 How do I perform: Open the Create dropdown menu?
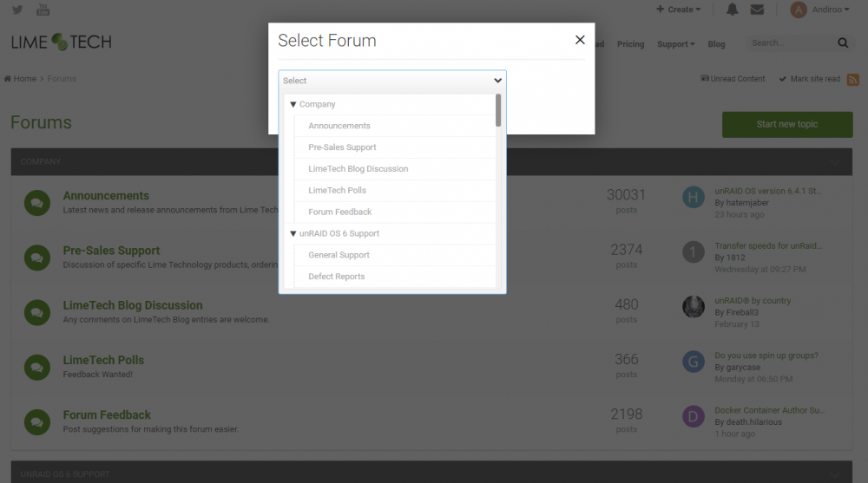pos(678,10)
